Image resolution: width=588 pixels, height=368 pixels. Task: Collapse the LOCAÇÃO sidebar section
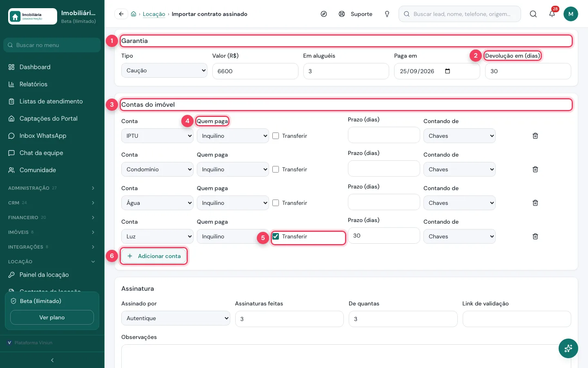click(x=52, y=262)
